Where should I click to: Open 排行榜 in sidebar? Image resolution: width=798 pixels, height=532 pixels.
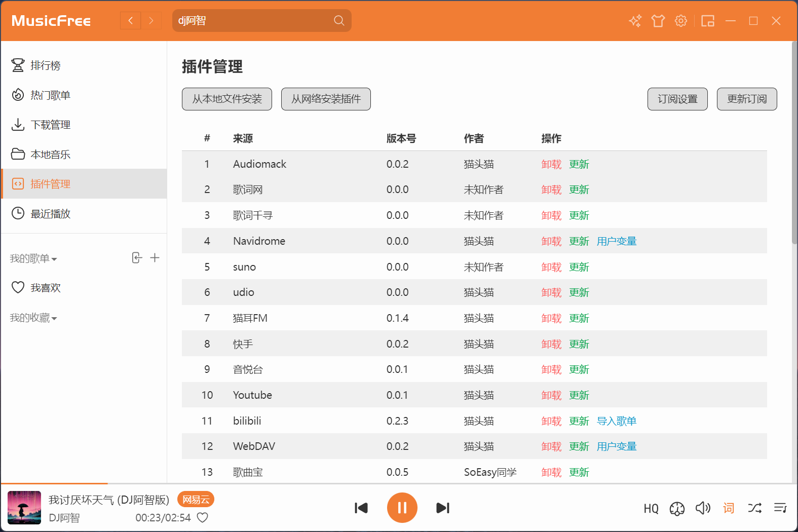click(84, 65)
